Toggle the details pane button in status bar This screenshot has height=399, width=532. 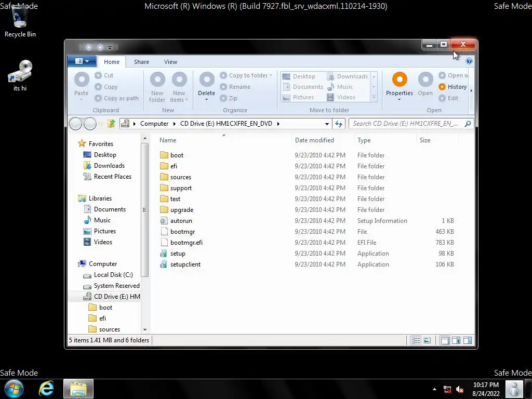[x=456, y=340]
